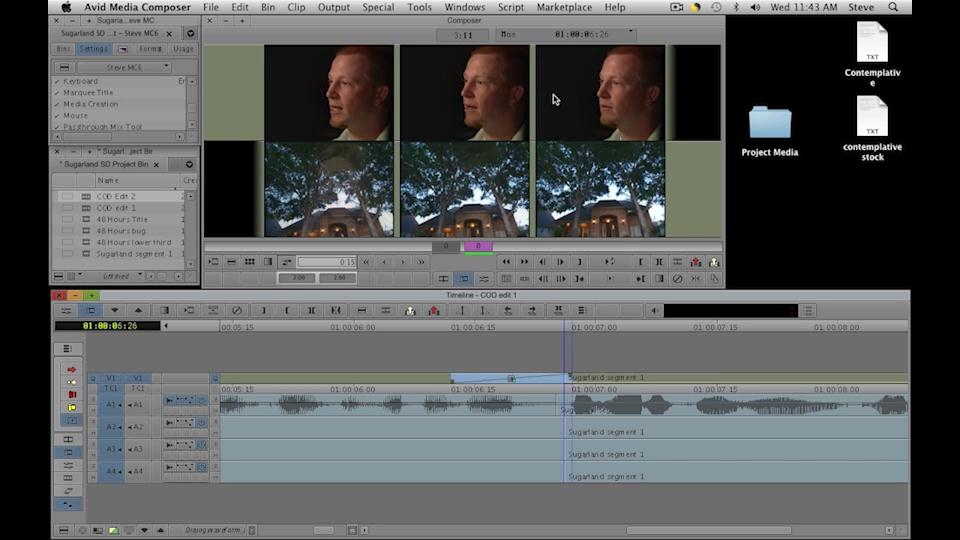Toggle the Keyboard setting checkmark
Image resolution: width=960 pixels, height=540 pixels.
point(57,81)
